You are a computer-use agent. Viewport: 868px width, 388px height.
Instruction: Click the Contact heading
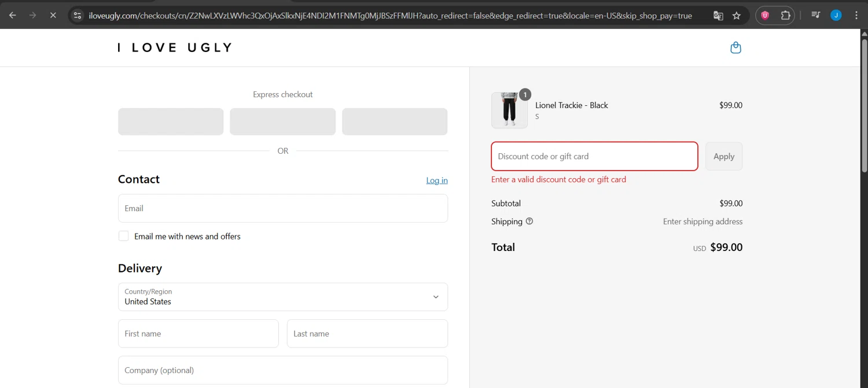click(139, 179)
